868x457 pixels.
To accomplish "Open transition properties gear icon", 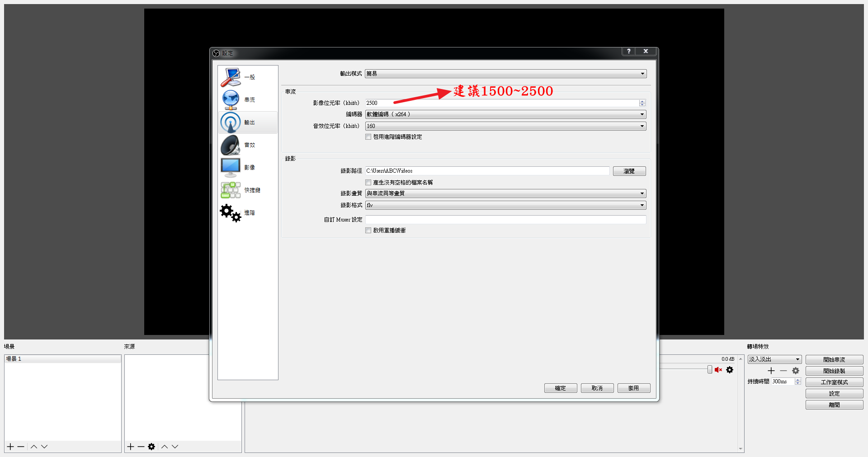I will point(796,371).
